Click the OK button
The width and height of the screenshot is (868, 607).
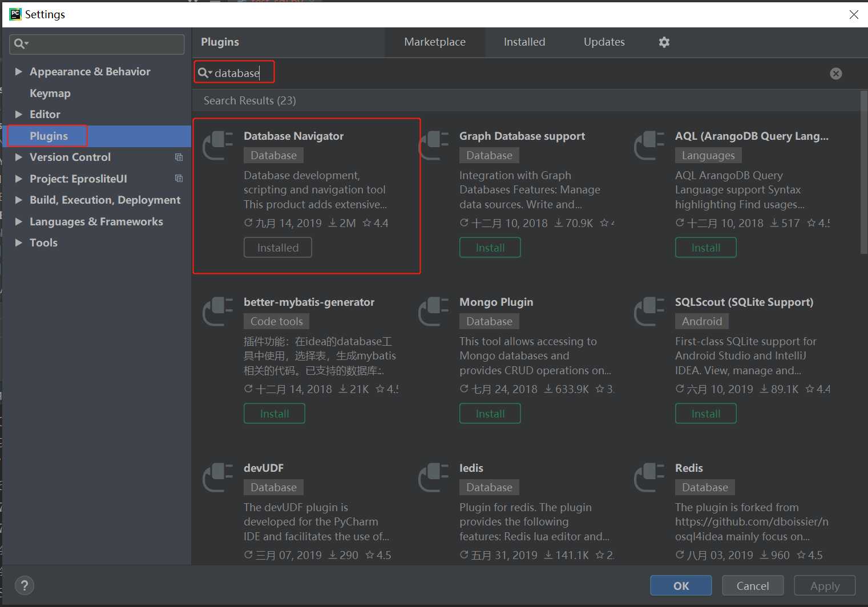[681, 586]
